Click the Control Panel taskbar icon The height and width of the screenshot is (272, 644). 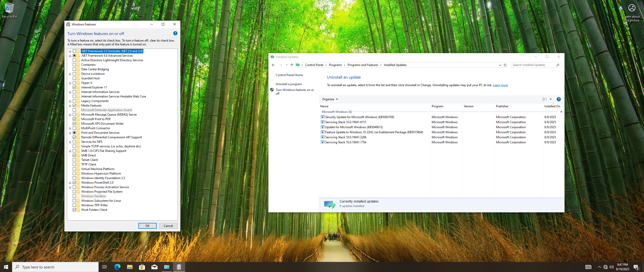click(167, 267)
